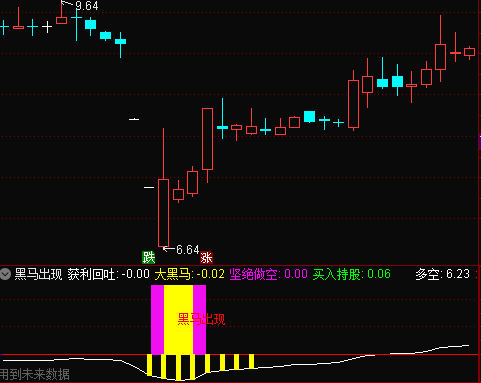Image resolution: width=481 pixels, height=383 pixels.
Task: Click the dark red 涨 marker icon
Action: click(206, 258)
